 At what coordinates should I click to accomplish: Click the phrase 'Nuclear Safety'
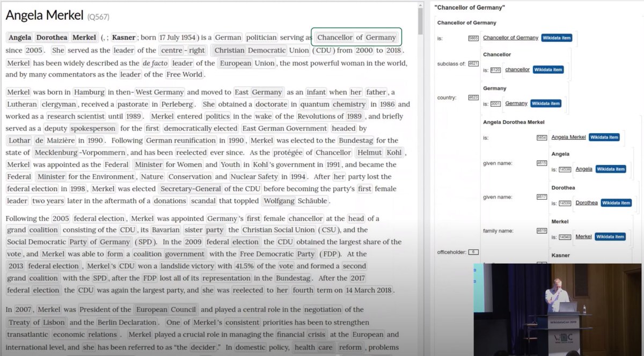255,177
